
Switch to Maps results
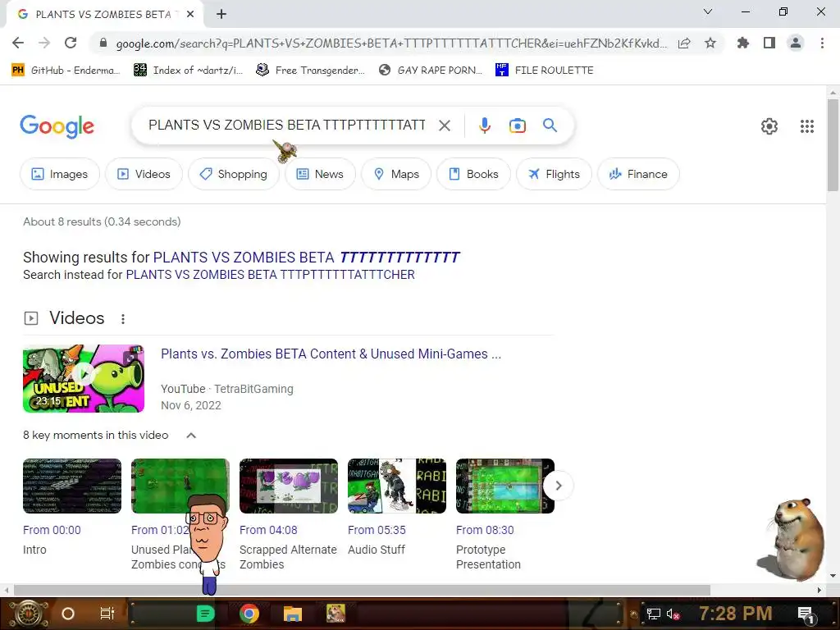point(396,174)
